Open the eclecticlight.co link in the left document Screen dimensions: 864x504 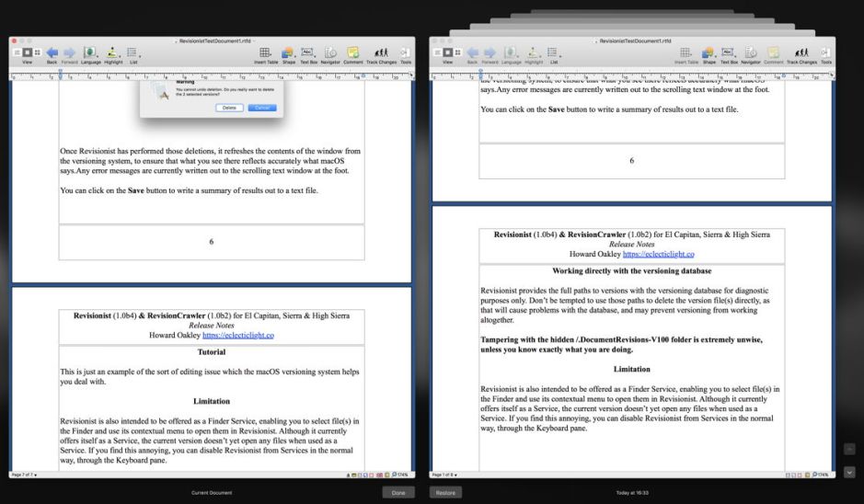(x=237, y=336)
